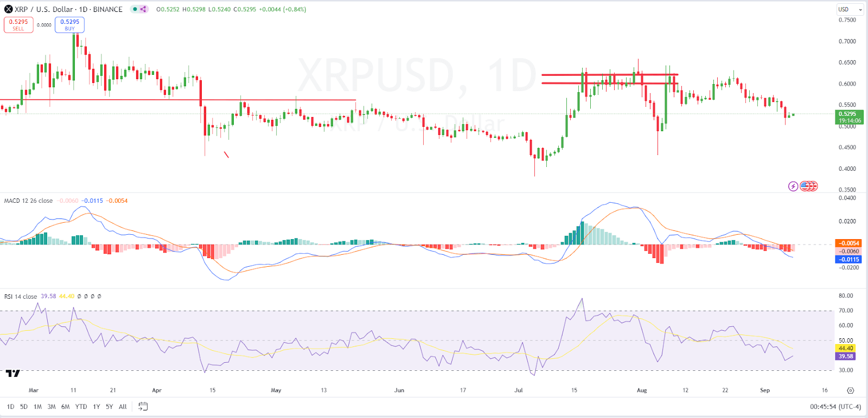Click the H0.5298 high price value
The image size is (868, 418).
[x=194, y=9]
